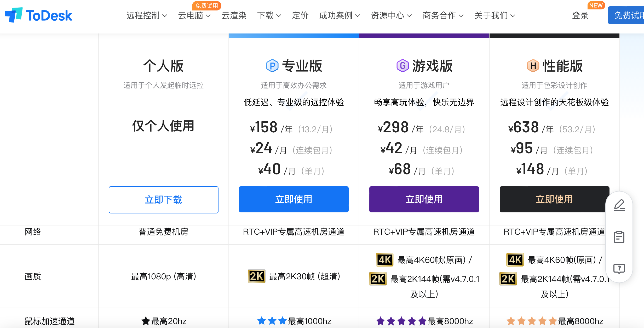The height and width of the screenshot is (328, 644).
Task: Click the pencil feedback icon in floating sidebar
Action: pyautogui.click(x=619, y=205)
